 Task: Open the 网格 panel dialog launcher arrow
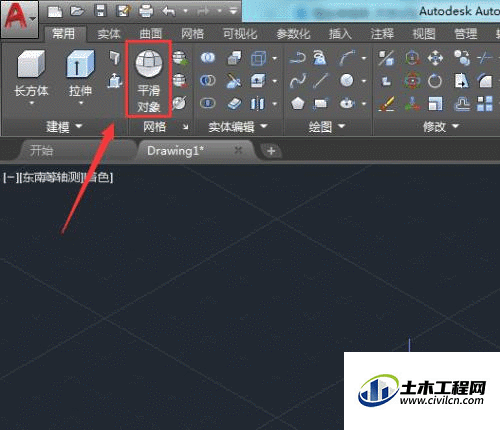pyautogui.click(x=185, y=127)
